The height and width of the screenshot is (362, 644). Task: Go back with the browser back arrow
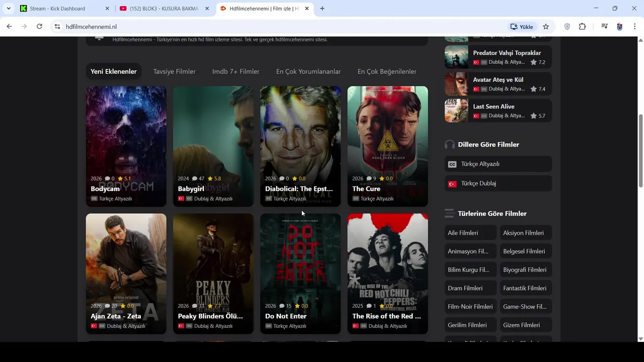[9, 27]
